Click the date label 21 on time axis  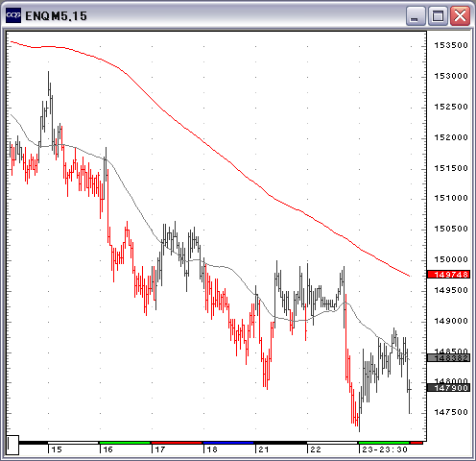coord(264,449)
